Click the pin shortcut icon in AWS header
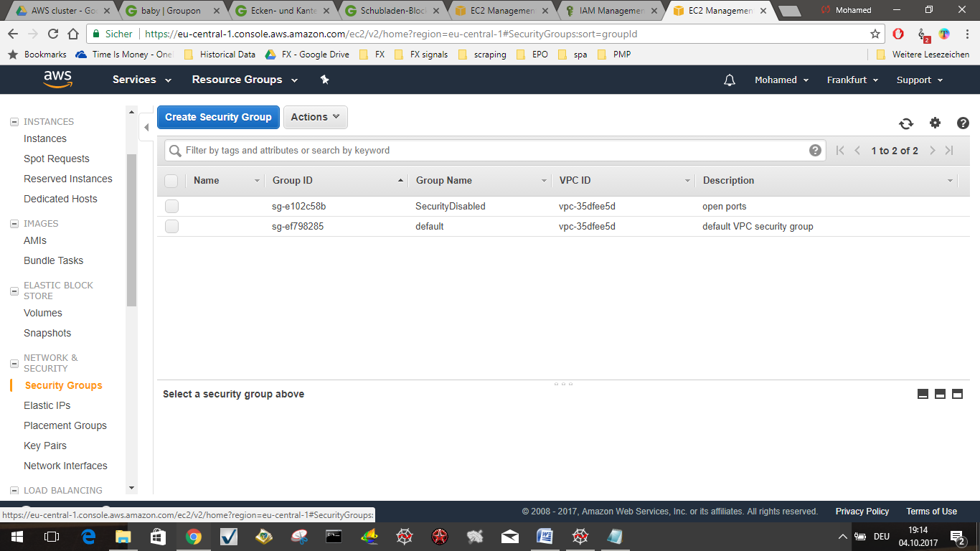980x551 pixels. (x=324, y=80)
